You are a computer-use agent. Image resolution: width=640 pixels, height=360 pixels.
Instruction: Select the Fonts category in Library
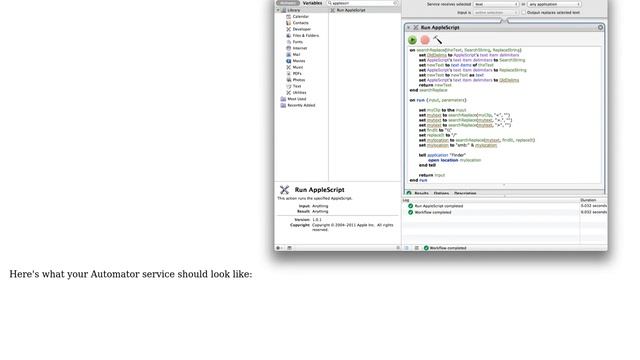point(298,42)
